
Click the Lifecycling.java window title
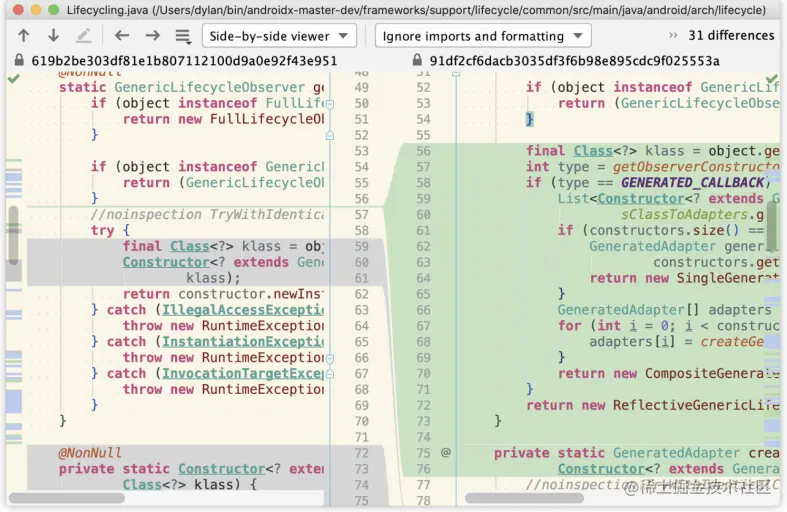[416, 10]
